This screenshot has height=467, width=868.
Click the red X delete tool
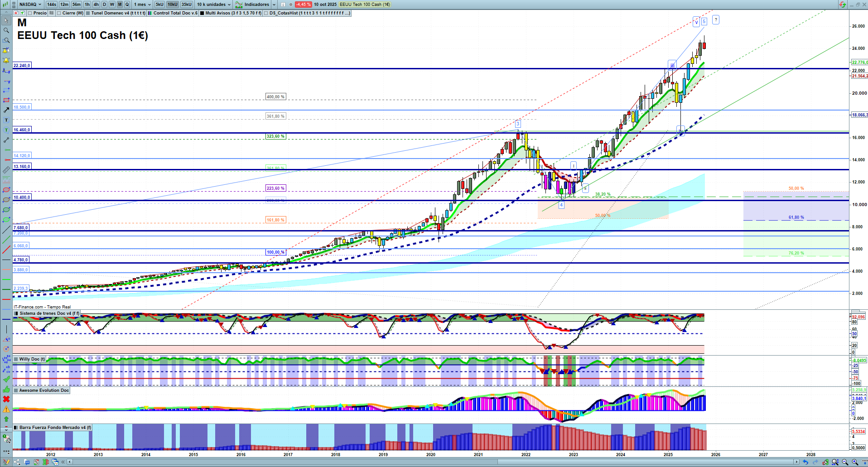pos(6,399)
